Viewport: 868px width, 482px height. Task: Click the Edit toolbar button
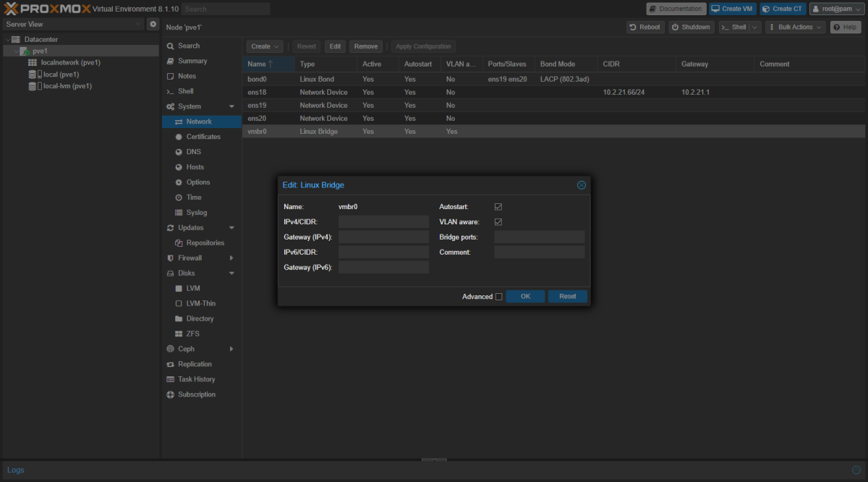tap(335, 46)
